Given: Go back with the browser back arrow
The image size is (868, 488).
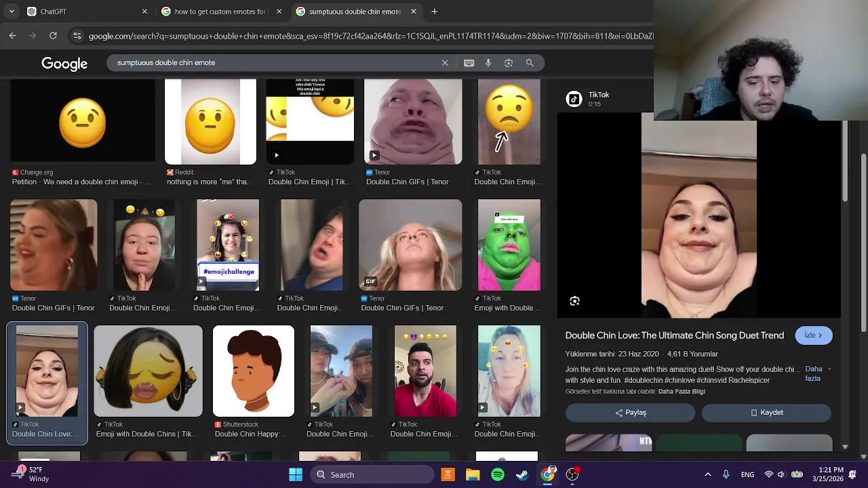Looking at the screenshot, I should 12,35.
